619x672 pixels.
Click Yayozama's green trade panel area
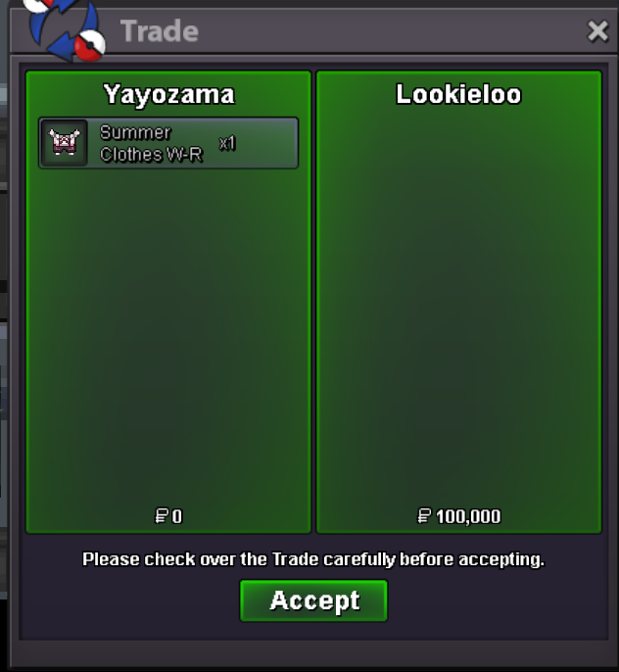[168, 334]
